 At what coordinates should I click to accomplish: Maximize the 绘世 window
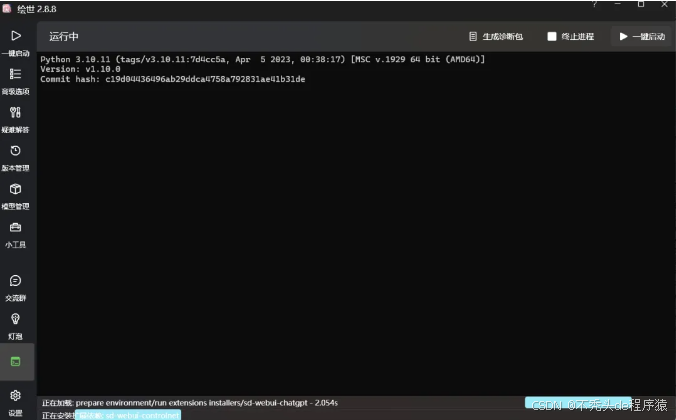[x=641, y=4]
